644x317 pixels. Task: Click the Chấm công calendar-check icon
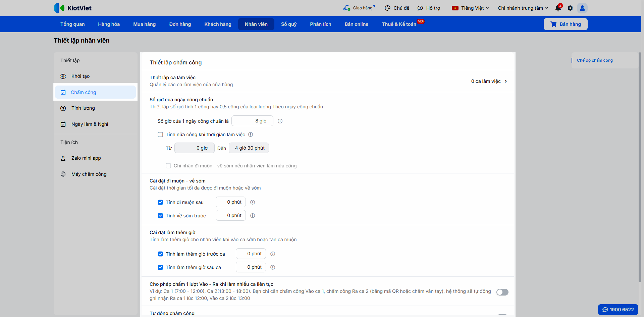(x=63, y=92)
